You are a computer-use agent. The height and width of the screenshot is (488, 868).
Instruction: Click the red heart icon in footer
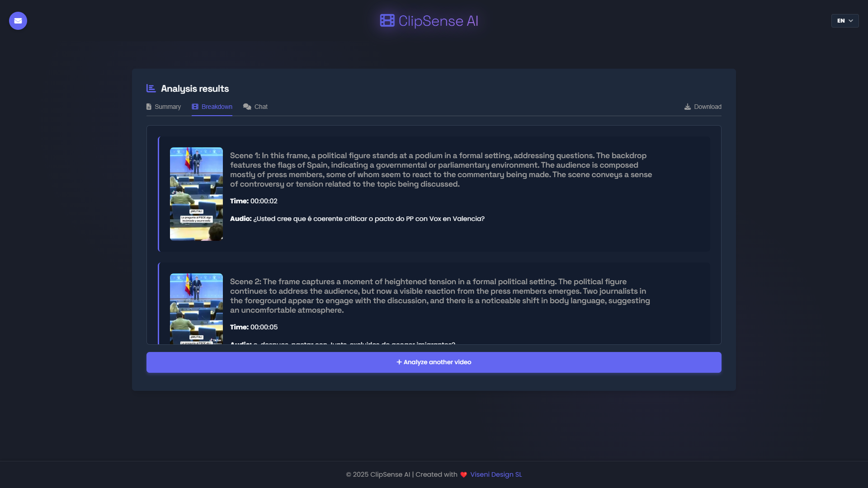tap(463, 475)
